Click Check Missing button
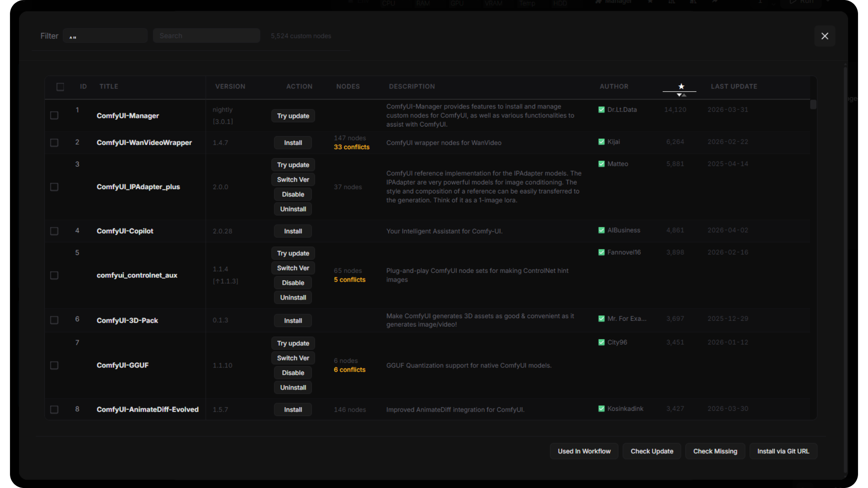The height and width of the screenshot is (488, 868). (x=715, y=451)
